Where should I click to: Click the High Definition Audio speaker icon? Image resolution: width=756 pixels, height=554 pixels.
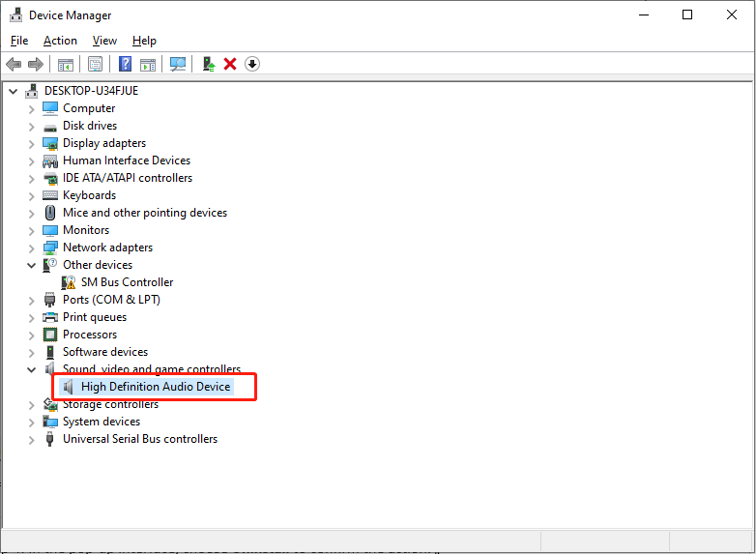click(69, 387)
